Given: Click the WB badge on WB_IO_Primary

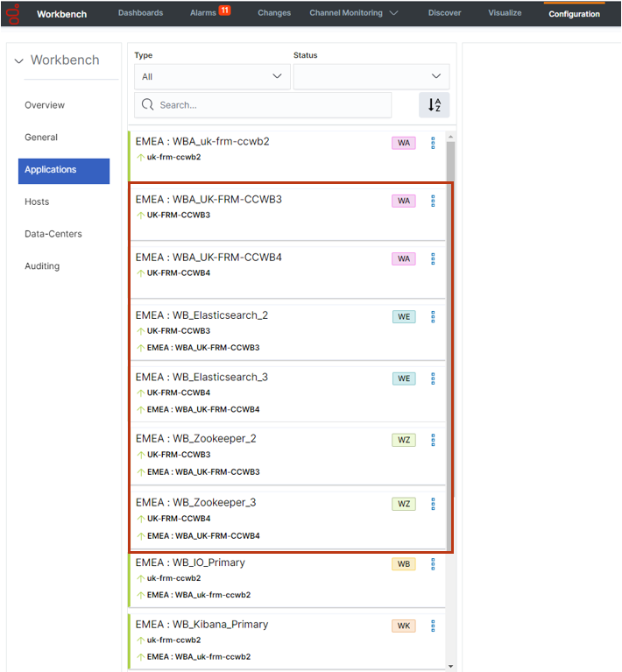Looking at the screenshot, I should (403, 563).
